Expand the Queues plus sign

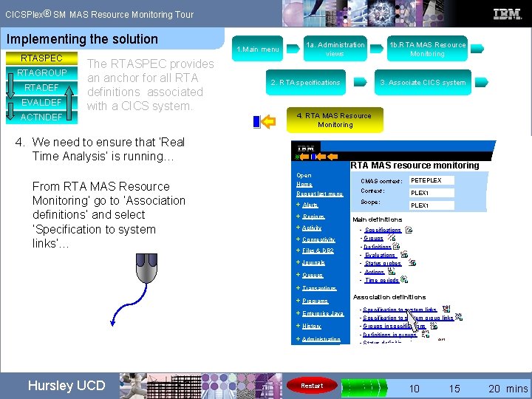pyautogui.click(x=298, y=274)
